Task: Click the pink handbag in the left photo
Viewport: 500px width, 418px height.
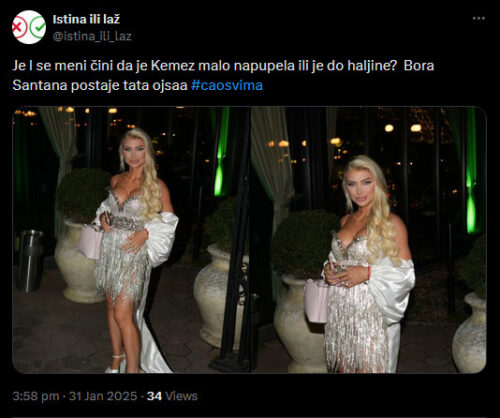Action: tap(90, 242)
